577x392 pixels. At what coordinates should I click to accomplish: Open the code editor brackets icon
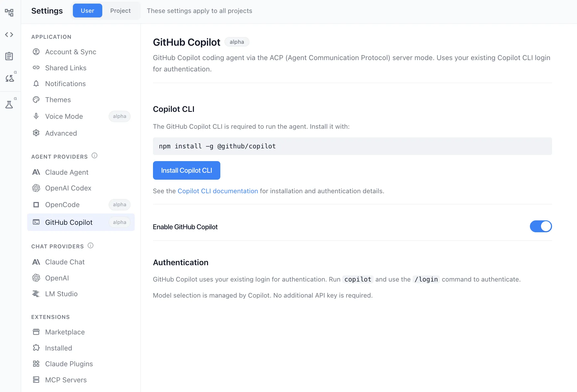tap(9, 35)
